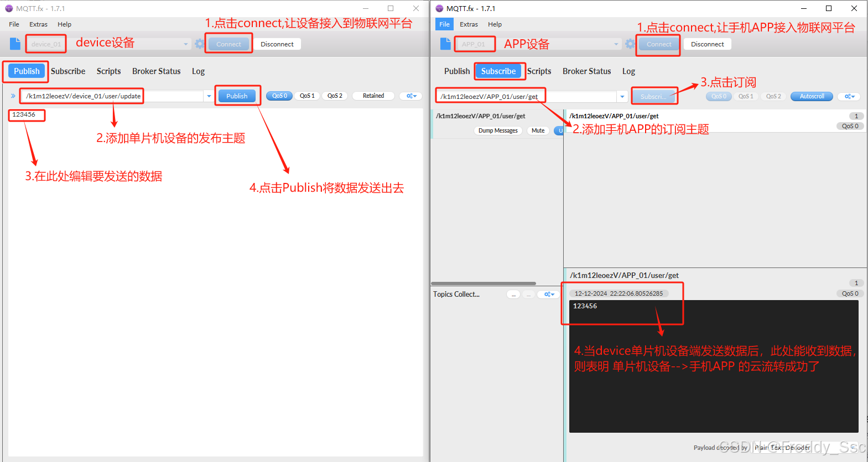Click the new-profile document icon in device_01 window
This screenshot has height=462, width=868.
tap(15, 44)
